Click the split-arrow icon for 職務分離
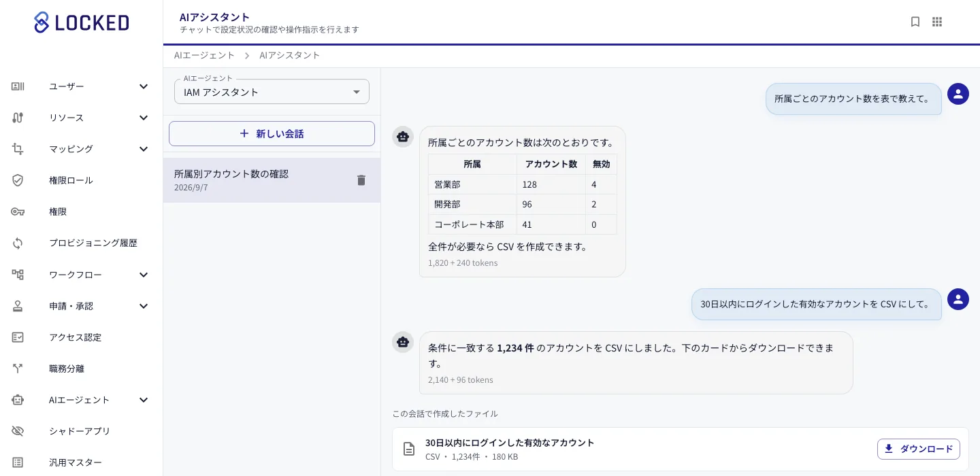The width and height of the screenshot is (980, 476). pos(18,369)
